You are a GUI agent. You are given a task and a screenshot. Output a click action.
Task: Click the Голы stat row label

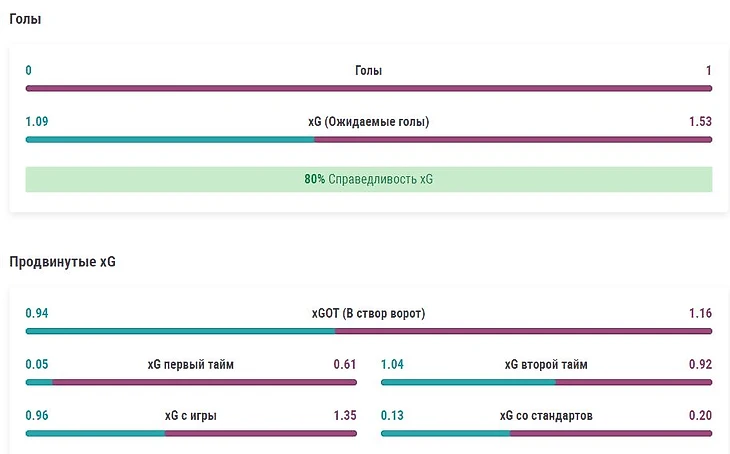368,71
